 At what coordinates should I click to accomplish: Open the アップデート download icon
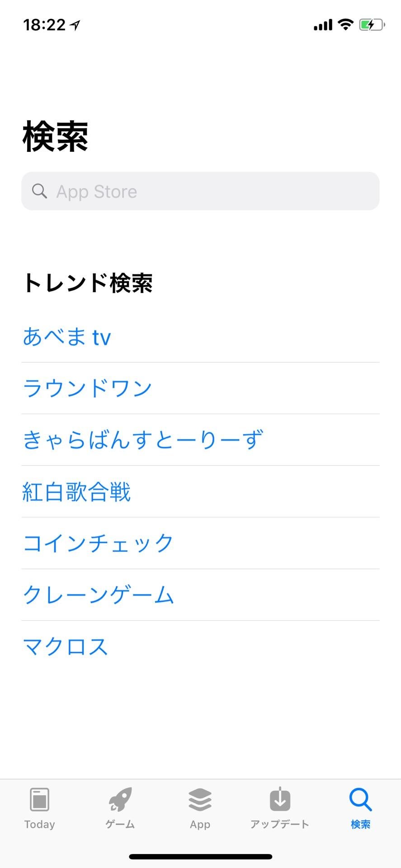click(280, 799)
